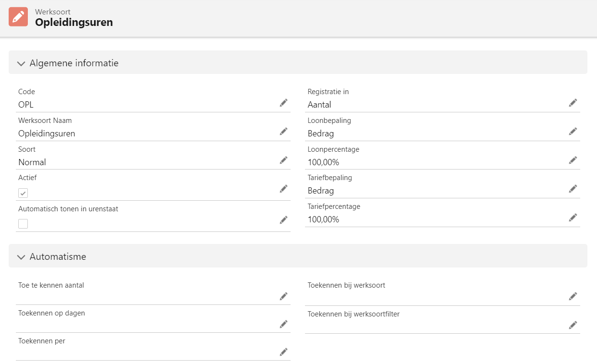Click the pencil for Toekennen bij werksoortfilter
This screenshot has height=364, width=597.
pyautogui.click(x=573, y=325)
